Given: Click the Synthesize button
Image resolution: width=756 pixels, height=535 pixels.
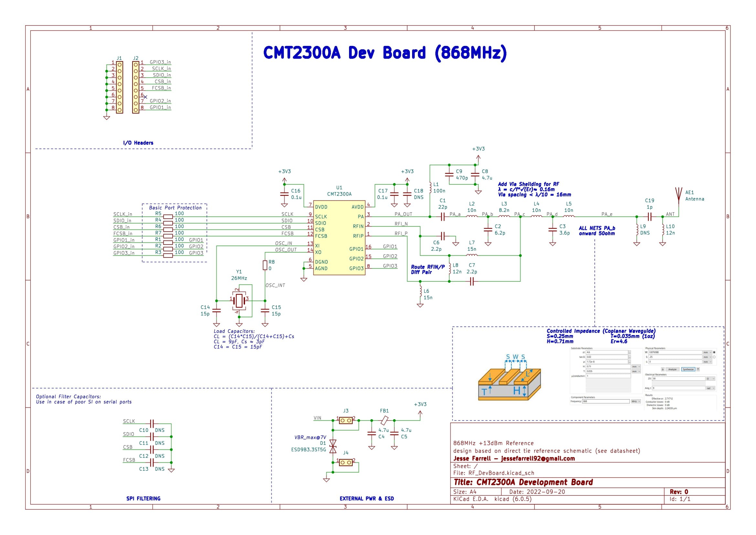Looking at the screenshot, I should [688, 369].
